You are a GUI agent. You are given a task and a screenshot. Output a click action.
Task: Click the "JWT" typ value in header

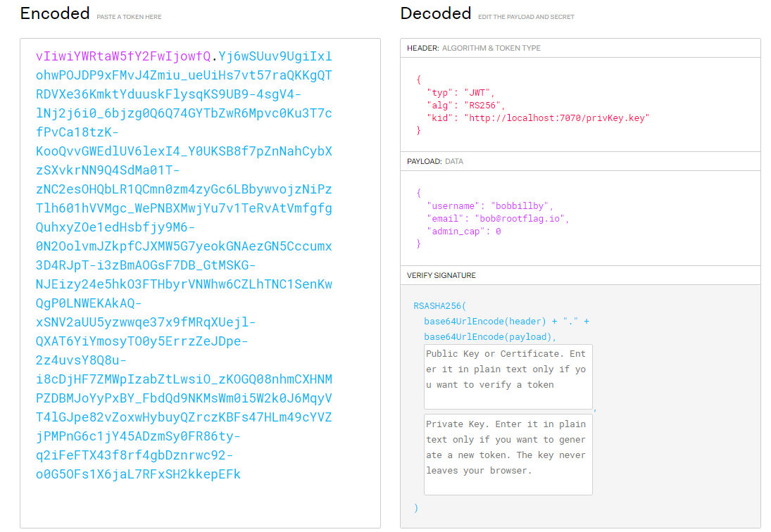click(479, 93)
